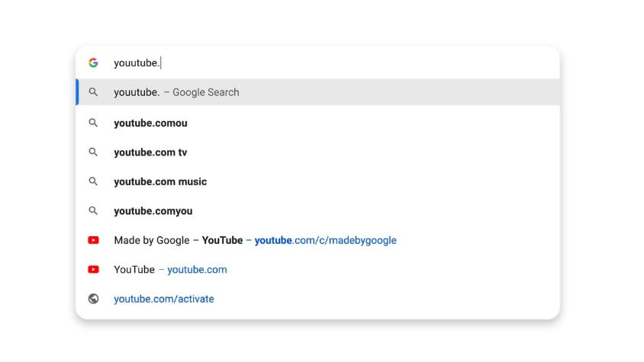Click inside the 'youutube.' search text field

305,63
